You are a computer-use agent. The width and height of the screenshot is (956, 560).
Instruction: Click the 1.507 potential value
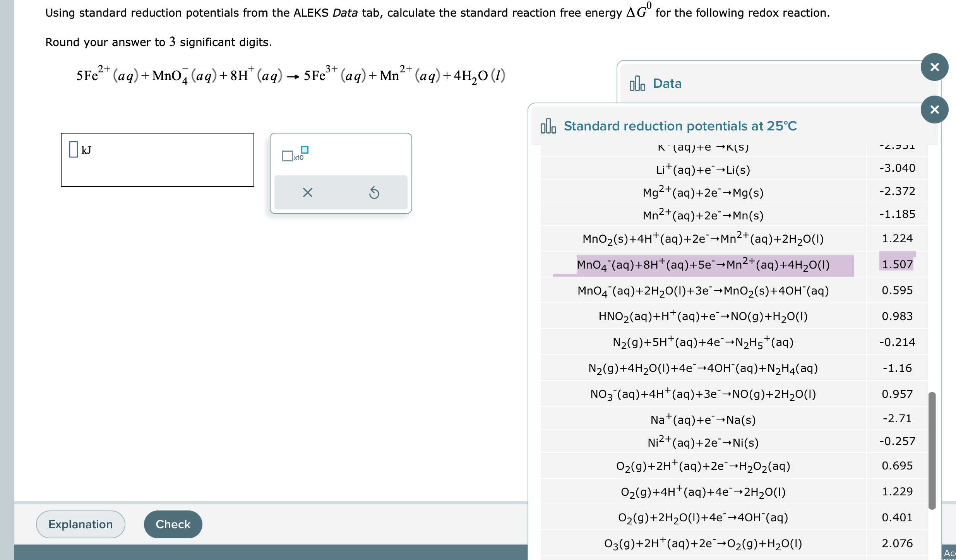coord(897,265)
